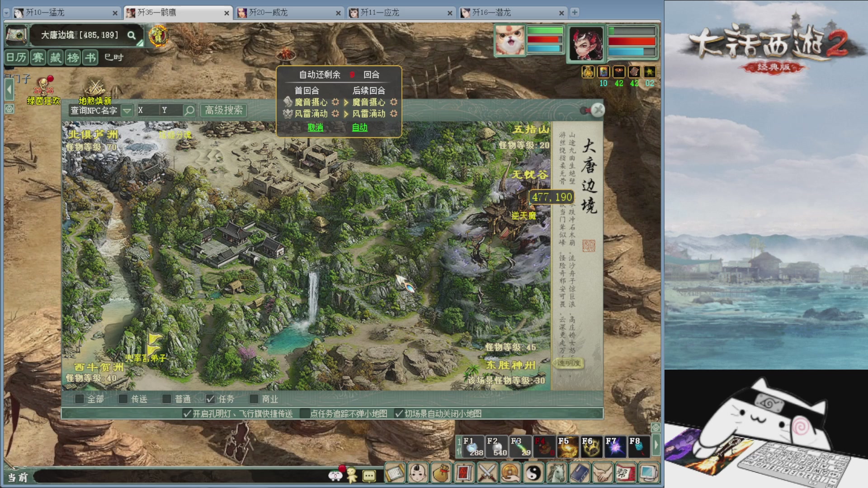The image size is (868, 488).
Task: Open the computer system settings icon
Action: tap(649, 473)
